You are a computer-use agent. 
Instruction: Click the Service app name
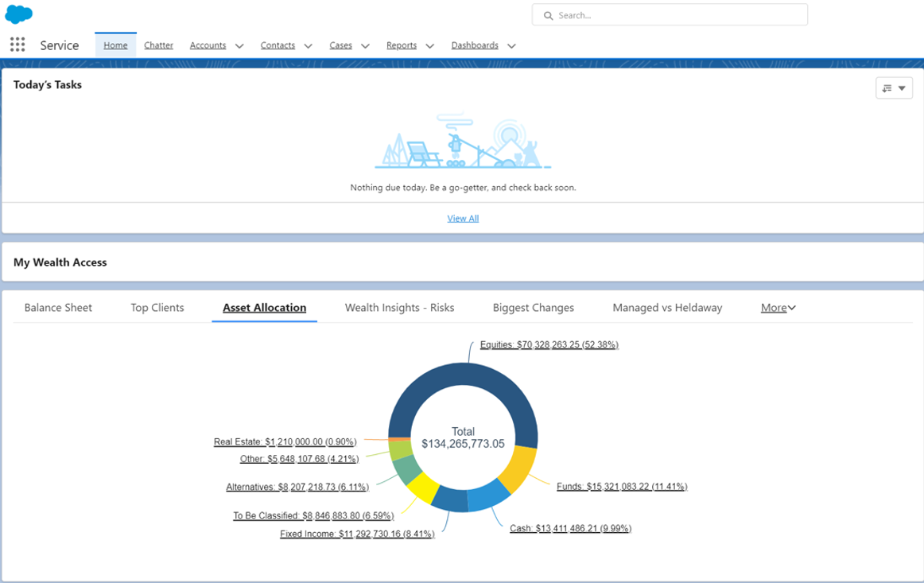click(x=60, y=45)
